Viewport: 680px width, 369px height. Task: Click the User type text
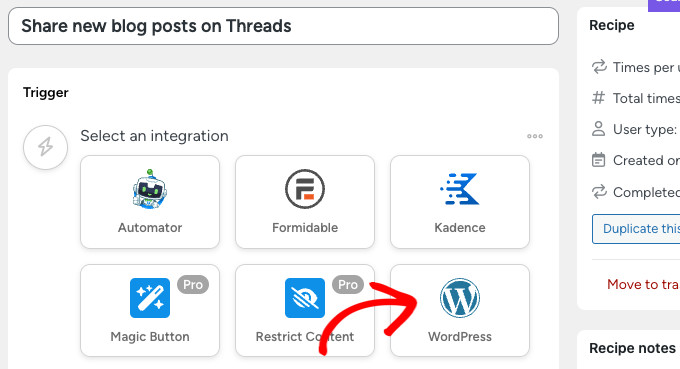tap(644, 129)
